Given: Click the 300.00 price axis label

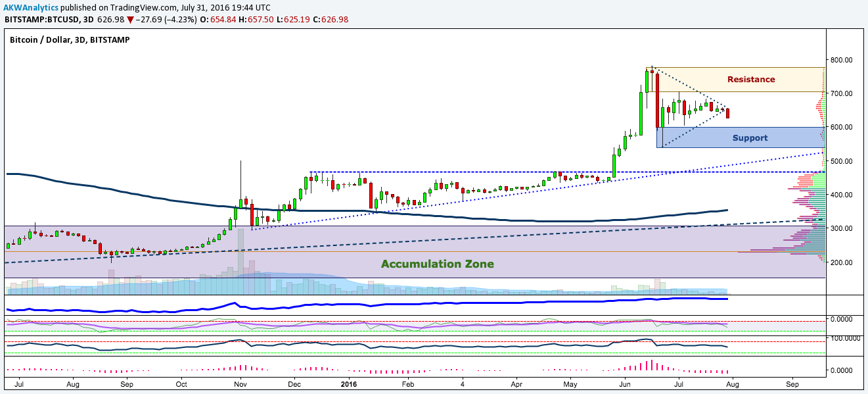Looking at the screenshot, I should 840,228.
